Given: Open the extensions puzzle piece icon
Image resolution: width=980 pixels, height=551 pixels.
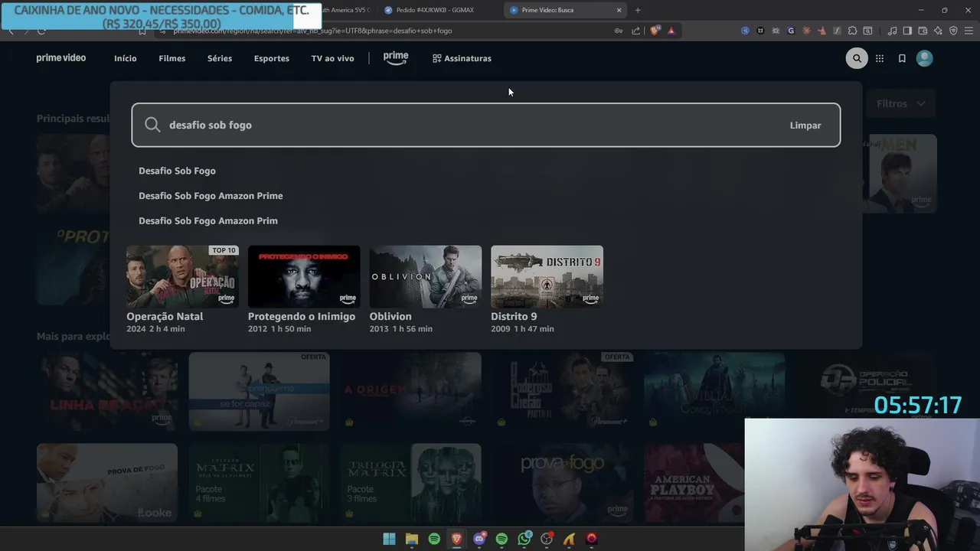Looking at the screenshot, I should [852, 31].
